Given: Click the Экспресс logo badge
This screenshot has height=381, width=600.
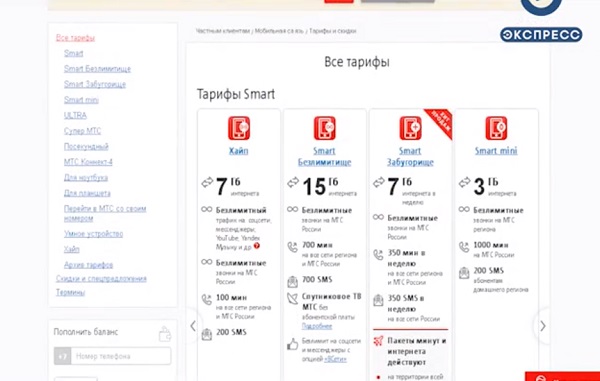Looking at the screenshot, I should tap(541, 35).
